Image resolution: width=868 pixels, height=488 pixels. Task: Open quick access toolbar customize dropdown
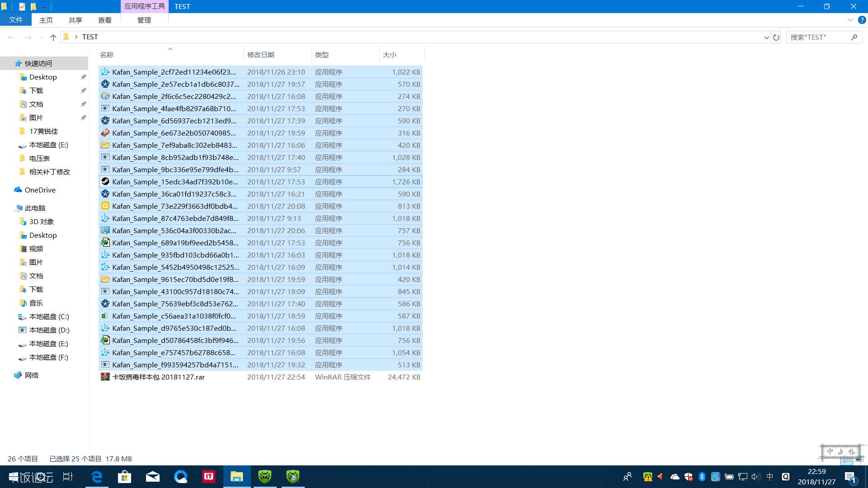pyautogui.click(x=43, y=7)
